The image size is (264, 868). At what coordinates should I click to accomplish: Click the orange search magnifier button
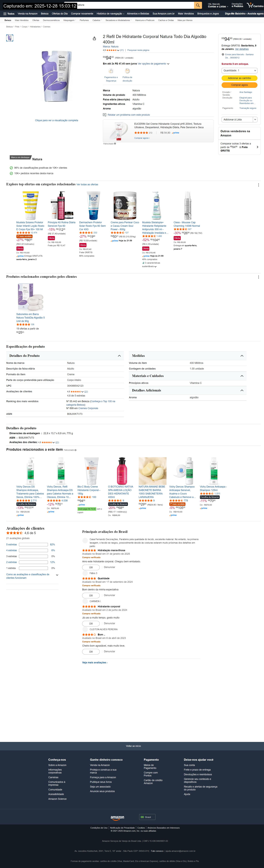pyautogui.click(x=198, y=5)
